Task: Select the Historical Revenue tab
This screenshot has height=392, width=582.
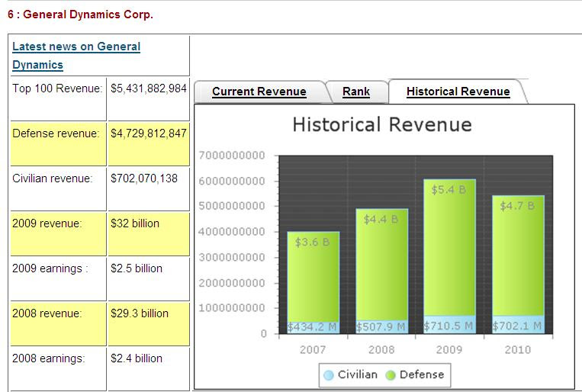Action: point(458,92)
